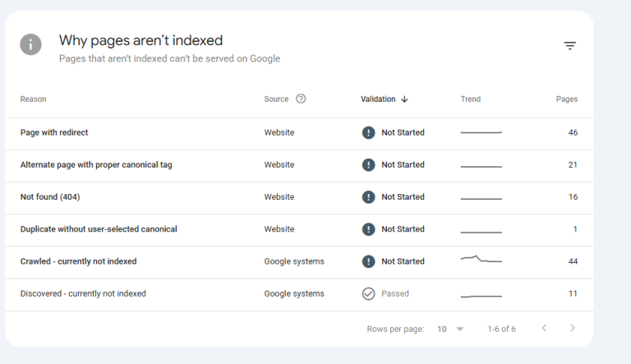Click the Why pages aren't indexed heading

(x=140, y=40)
